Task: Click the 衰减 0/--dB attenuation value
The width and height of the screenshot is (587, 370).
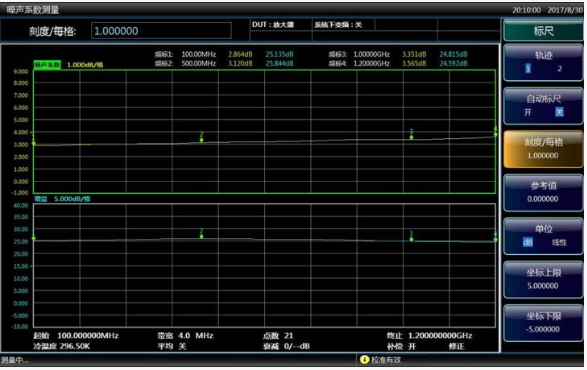Action: [297, 346]
